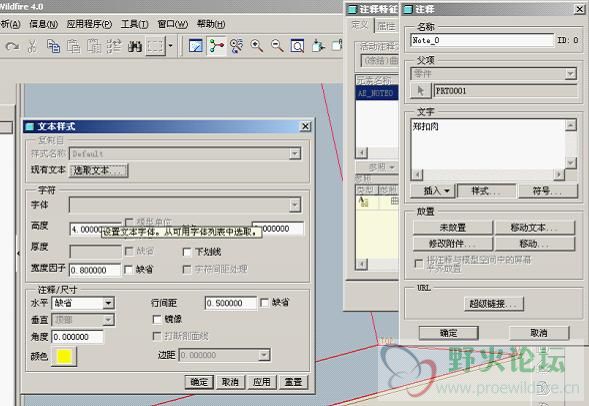Viewport: 589px width, 406px height.
Task: Click the binoculars Find icon
Action: point(134,46)
